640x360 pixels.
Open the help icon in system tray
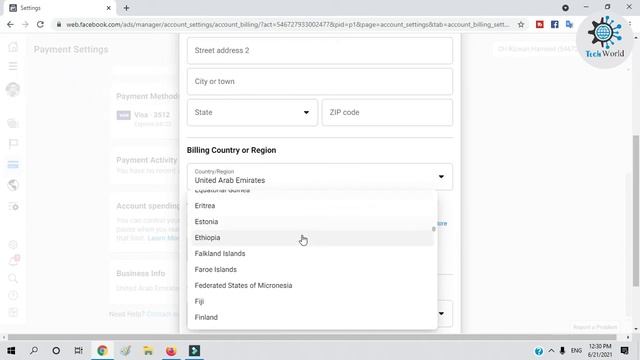(x=539, y=351)
